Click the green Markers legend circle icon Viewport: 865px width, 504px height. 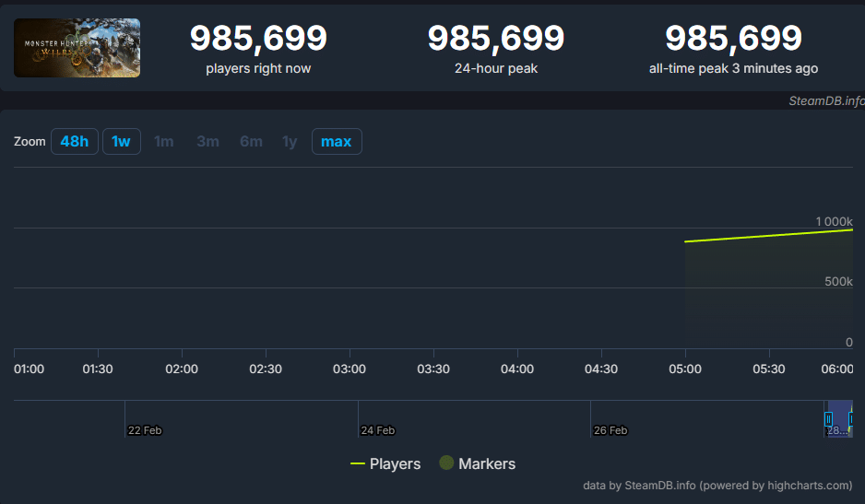click(446, 463)
